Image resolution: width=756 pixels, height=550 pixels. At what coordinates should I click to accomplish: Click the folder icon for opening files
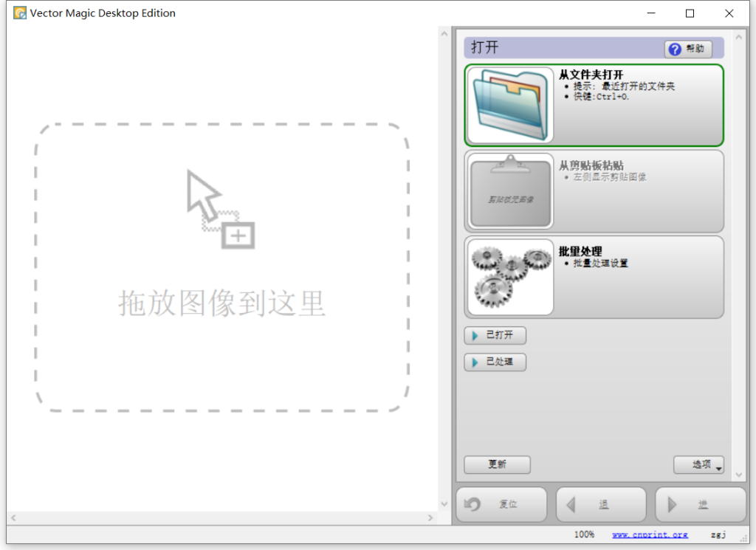[510, 105]
